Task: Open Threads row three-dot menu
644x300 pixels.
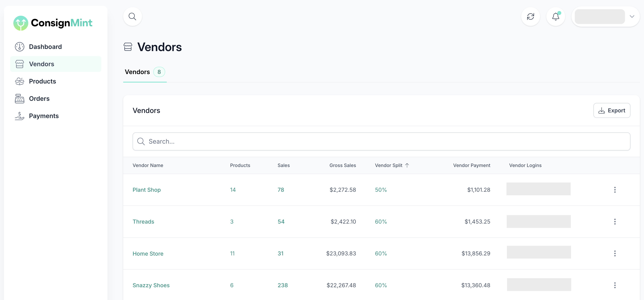Action: pyautogui.click(x=615, y=222)
